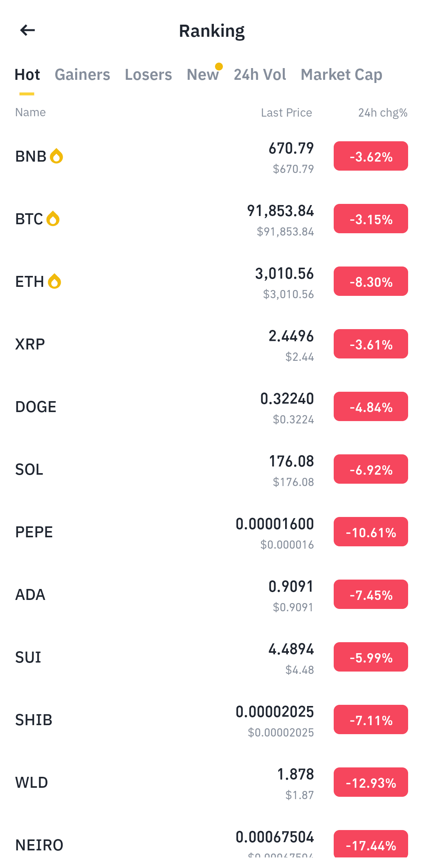
Task: Click the yellow dot on New tab
Action: tap(219, 66)
